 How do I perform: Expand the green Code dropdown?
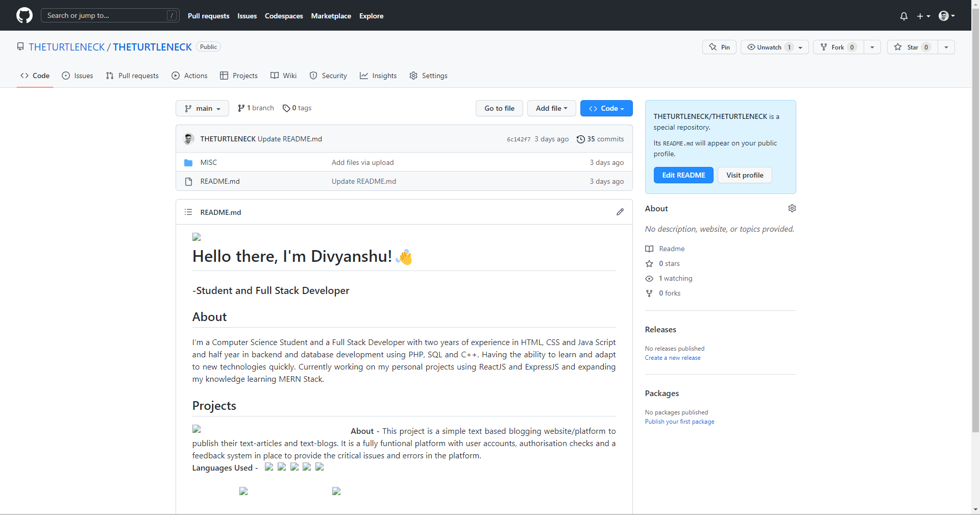pos(606,108)
